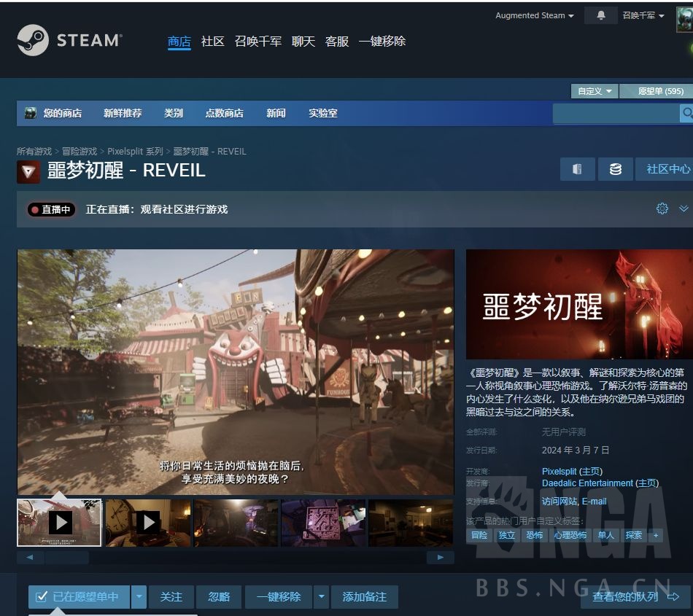Expand the dropdown arrow beside 一键移除
Screen dimensions: 693x616
[321, 596]
